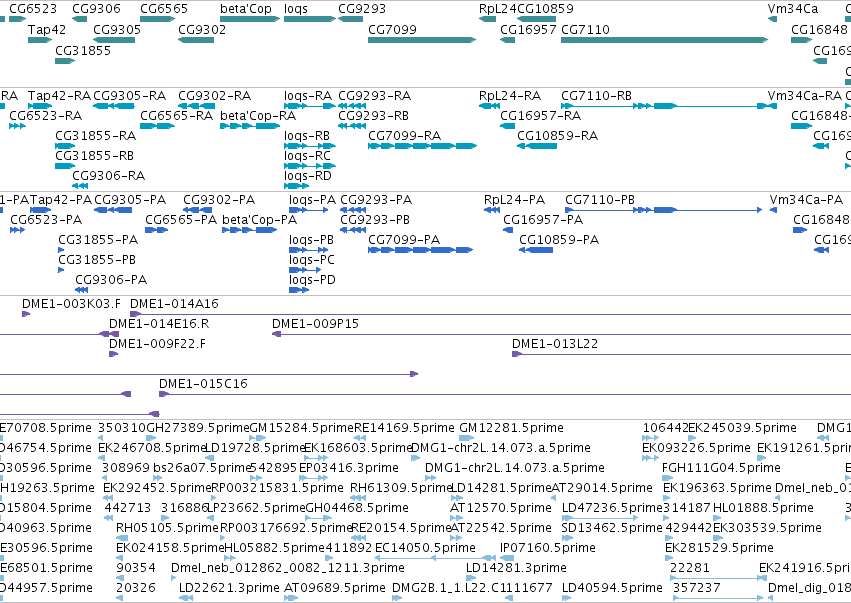Select the Tap42 gene label
851x603 pixels.
tap(47, 29)
